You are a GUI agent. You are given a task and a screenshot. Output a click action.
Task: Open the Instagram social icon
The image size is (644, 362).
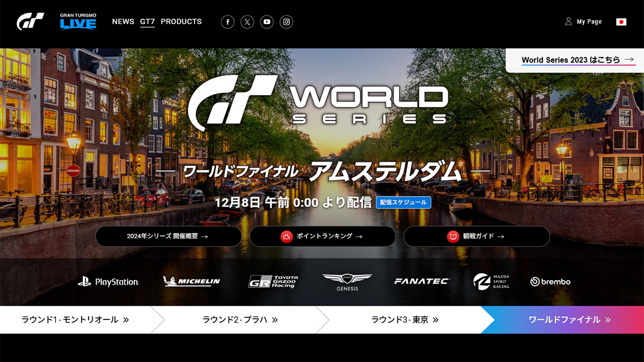click(x=286, y=22)
